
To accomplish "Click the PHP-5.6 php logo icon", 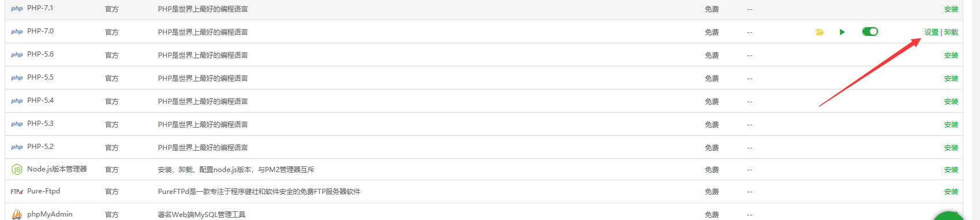I will 17,55.
